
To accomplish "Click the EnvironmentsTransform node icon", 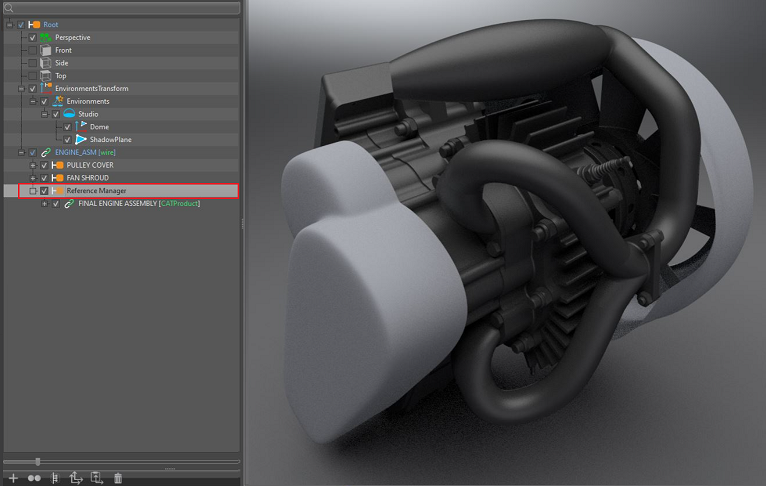I will pyautogui.click(x=46, y=88).
